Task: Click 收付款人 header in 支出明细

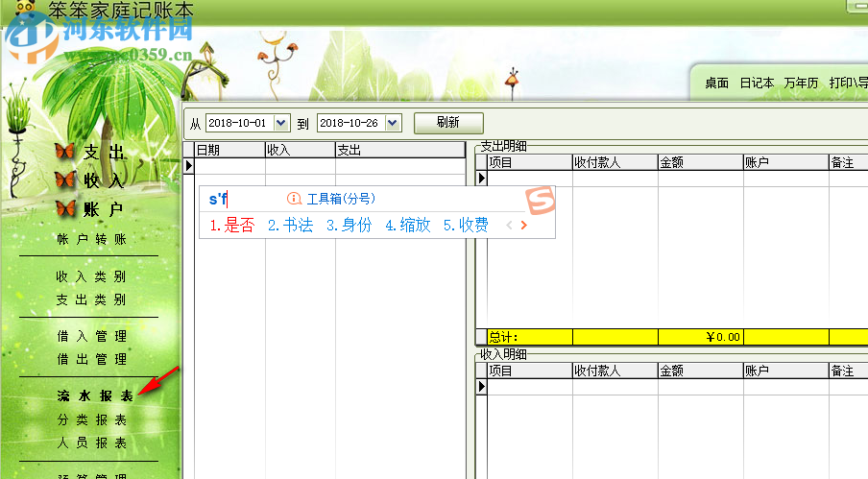Action: click(615, 162)
